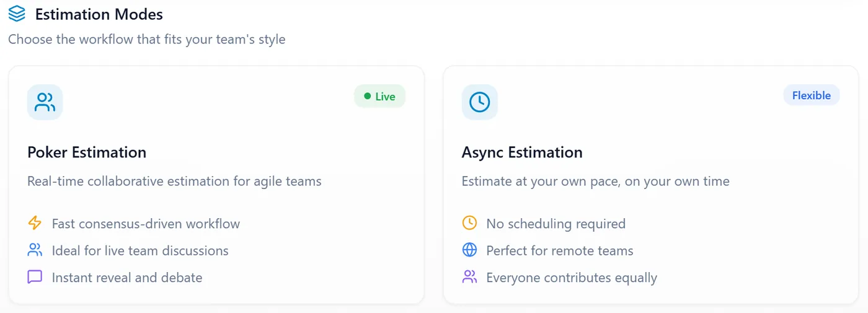Select the Async Estimation title
868x313 pixels.
pyautogui.click(x=522, y=152)
